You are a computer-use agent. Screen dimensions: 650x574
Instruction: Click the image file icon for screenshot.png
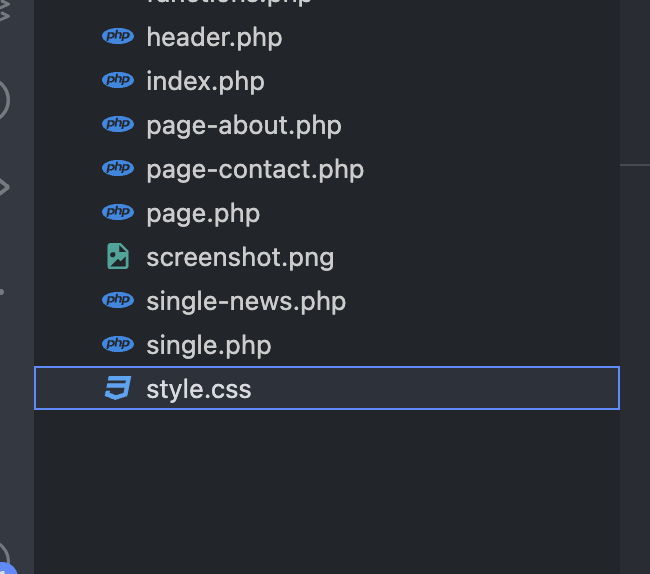point(118,257)
